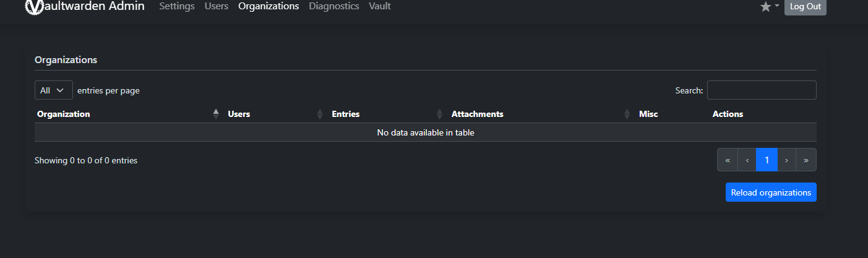Go to previous page of table
The height and width of the screenshot is (258, 868).
(747, 160)
